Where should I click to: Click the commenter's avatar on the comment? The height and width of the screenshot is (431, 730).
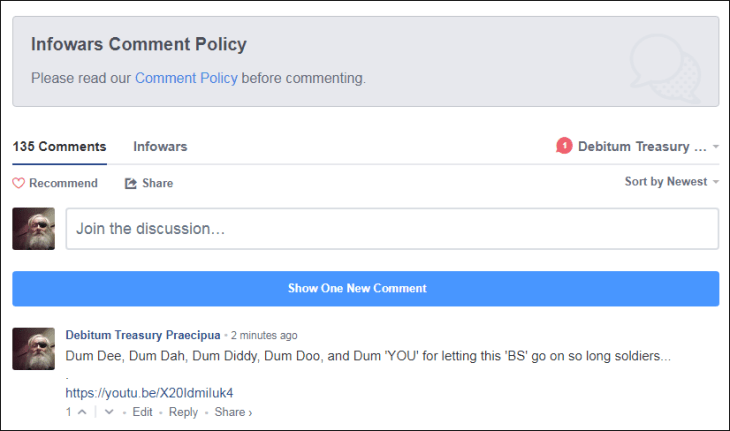(33, 349)
